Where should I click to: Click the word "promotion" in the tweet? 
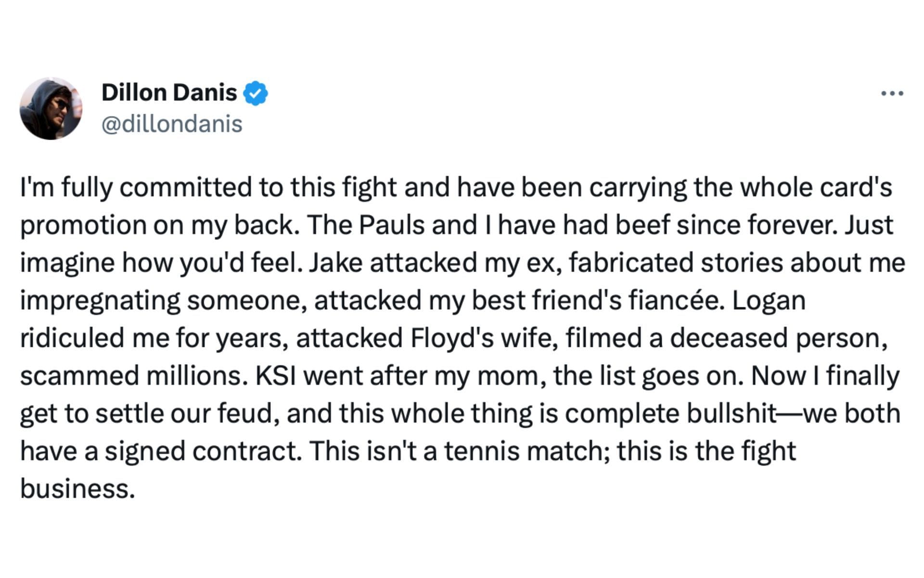click(83, 225)
